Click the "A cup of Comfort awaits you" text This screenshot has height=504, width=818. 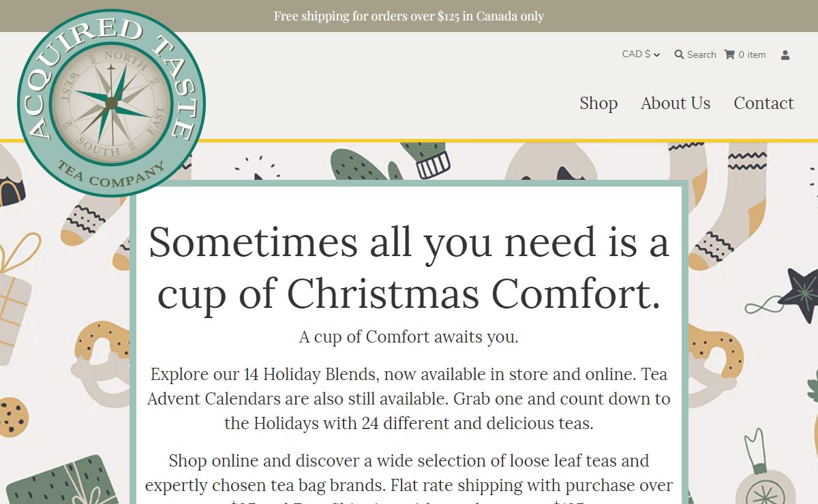coord(409,336)
